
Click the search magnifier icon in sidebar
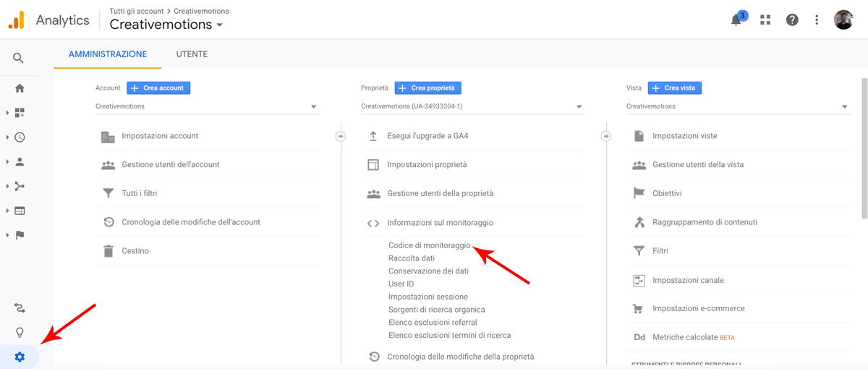tap(19, 59)
